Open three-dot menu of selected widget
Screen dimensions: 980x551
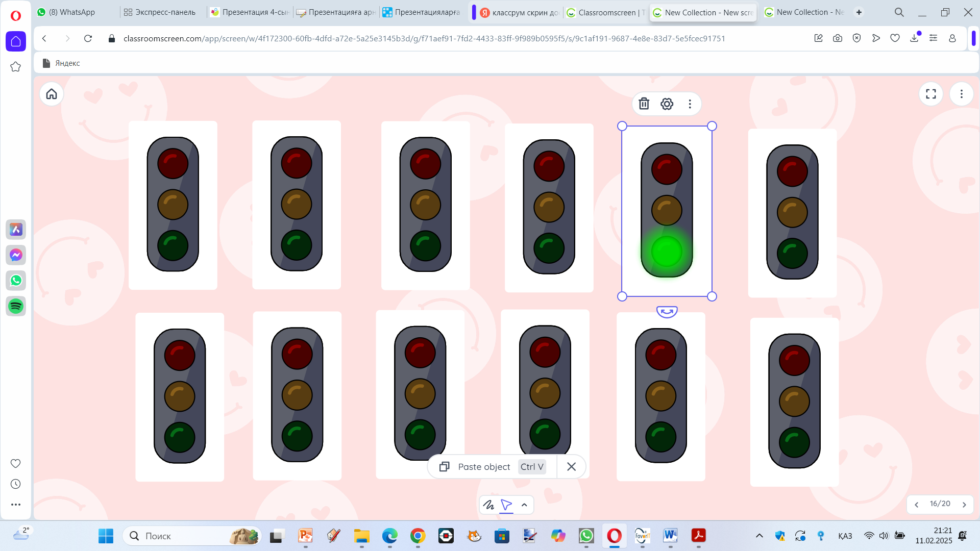[x=690, y=104]
